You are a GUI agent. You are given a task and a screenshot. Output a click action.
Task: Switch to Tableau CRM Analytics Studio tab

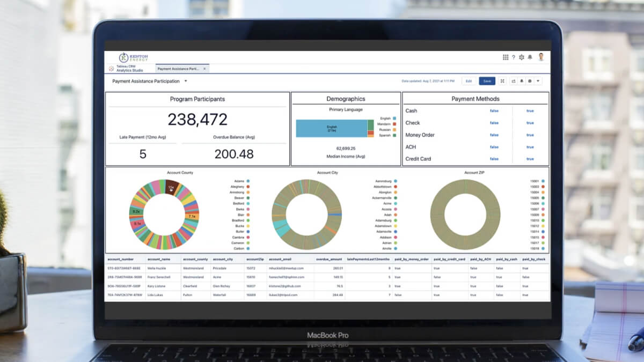pos(130,69)
